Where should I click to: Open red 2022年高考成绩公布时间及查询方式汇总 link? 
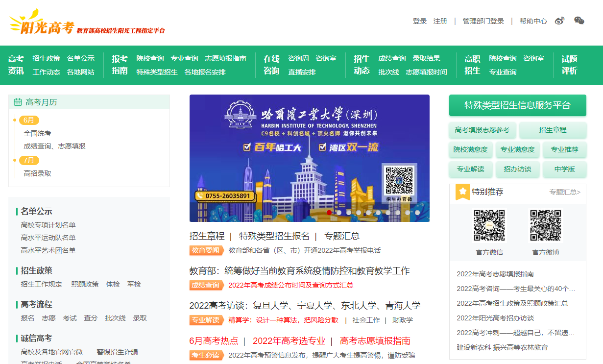click(291, 285)
